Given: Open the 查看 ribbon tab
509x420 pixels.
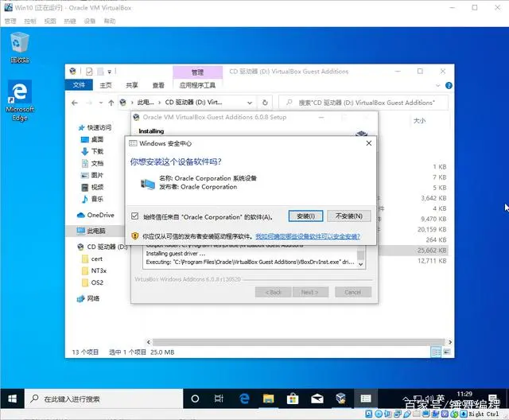Looking at the screenshot, I should (158, 85).
